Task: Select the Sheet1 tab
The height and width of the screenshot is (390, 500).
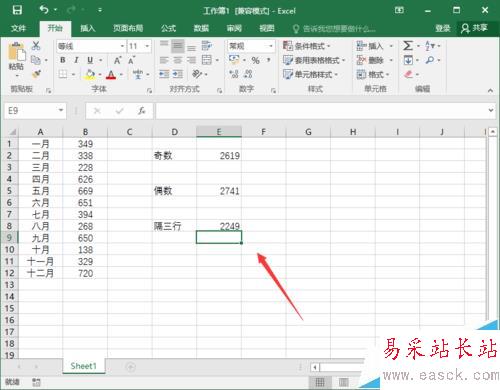Action: (83, 366)
